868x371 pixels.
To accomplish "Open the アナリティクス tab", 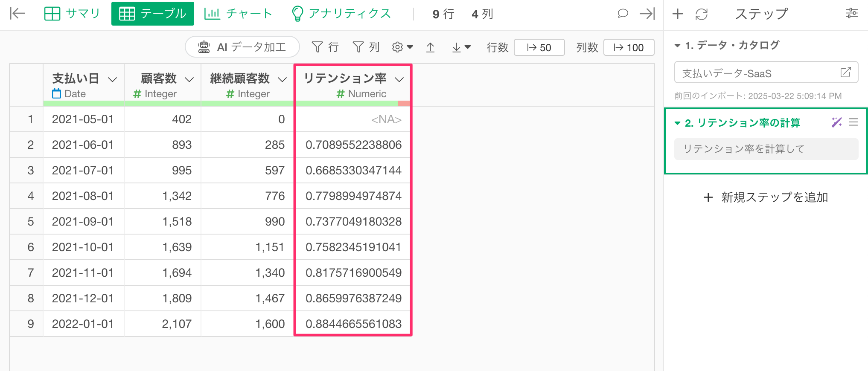I will (x=341, y=14).
